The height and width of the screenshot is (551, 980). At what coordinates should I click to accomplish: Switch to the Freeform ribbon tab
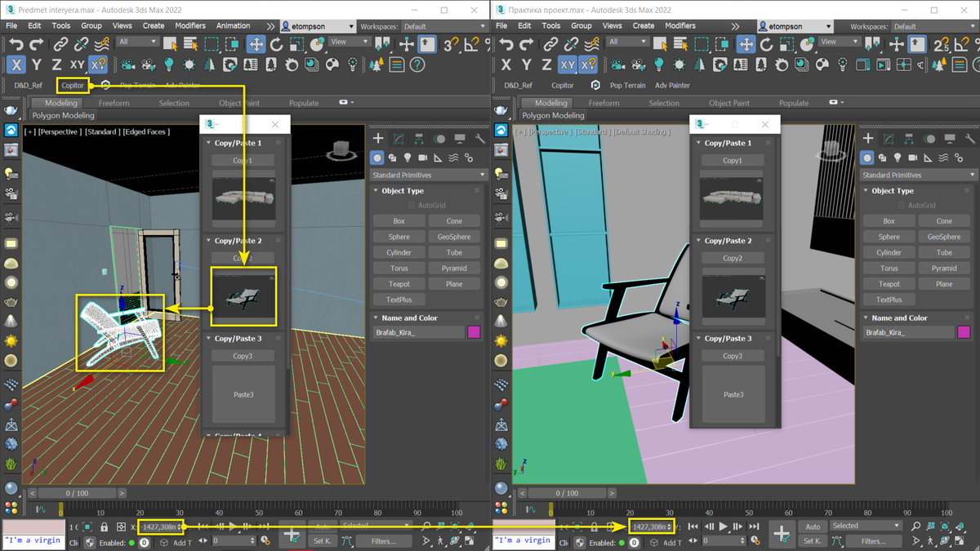click(x=114, y=103)
